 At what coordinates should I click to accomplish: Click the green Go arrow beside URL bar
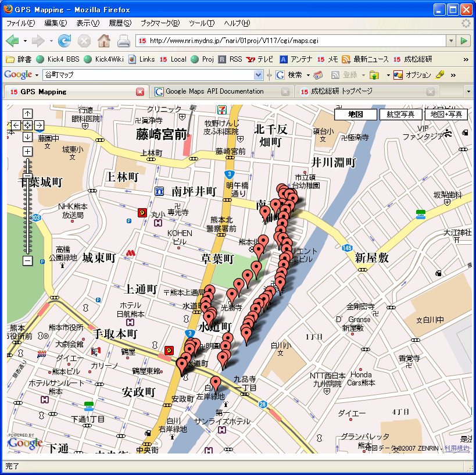point(464,41)
